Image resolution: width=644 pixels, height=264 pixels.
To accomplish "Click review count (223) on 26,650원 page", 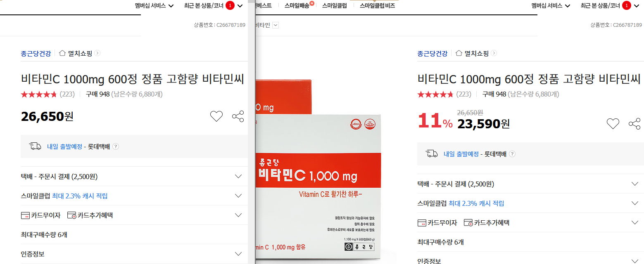I will [67, 94].
